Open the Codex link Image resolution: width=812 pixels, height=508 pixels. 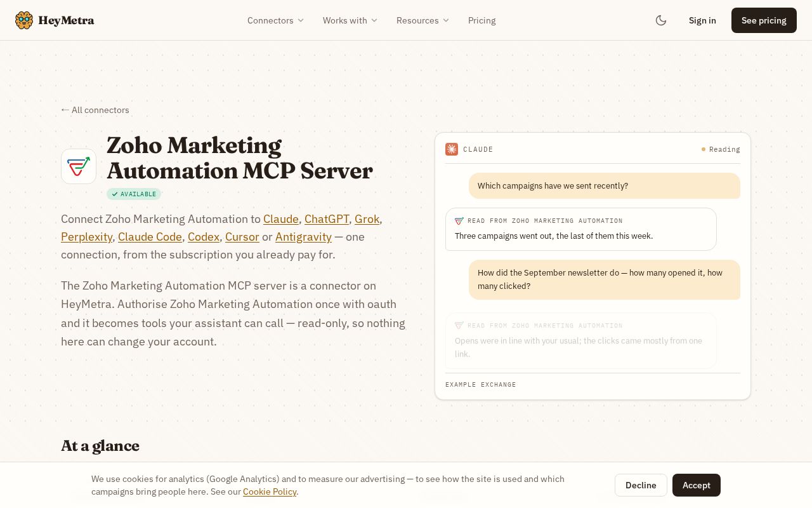pos(204,237)
